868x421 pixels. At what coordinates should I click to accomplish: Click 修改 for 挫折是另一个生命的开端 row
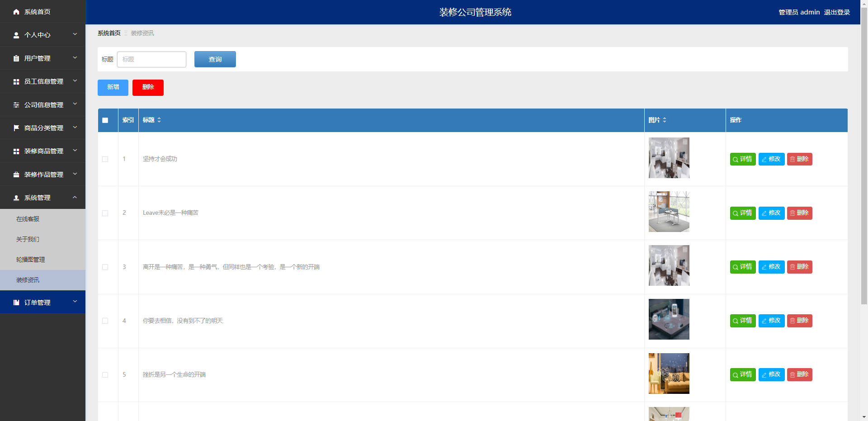(771, 374)
